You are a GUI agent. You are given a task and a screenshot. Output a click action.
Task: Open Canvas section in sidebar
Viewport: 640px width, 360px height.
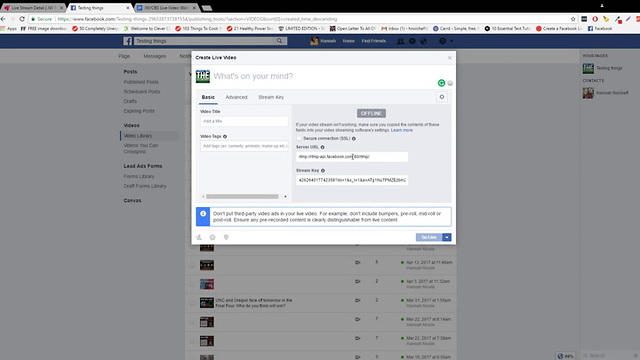(x=132, y=200)
